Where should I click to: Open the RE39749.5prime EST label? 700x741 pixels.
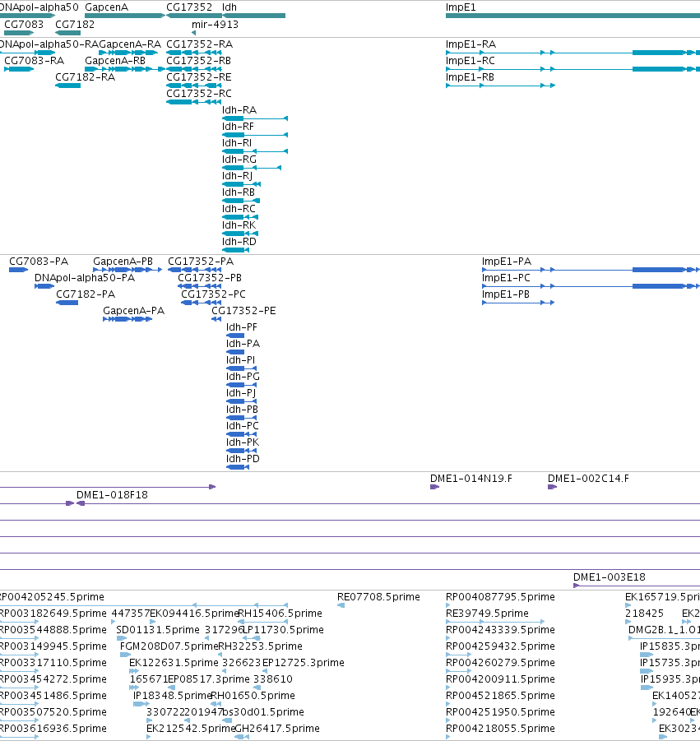[487, 614]
